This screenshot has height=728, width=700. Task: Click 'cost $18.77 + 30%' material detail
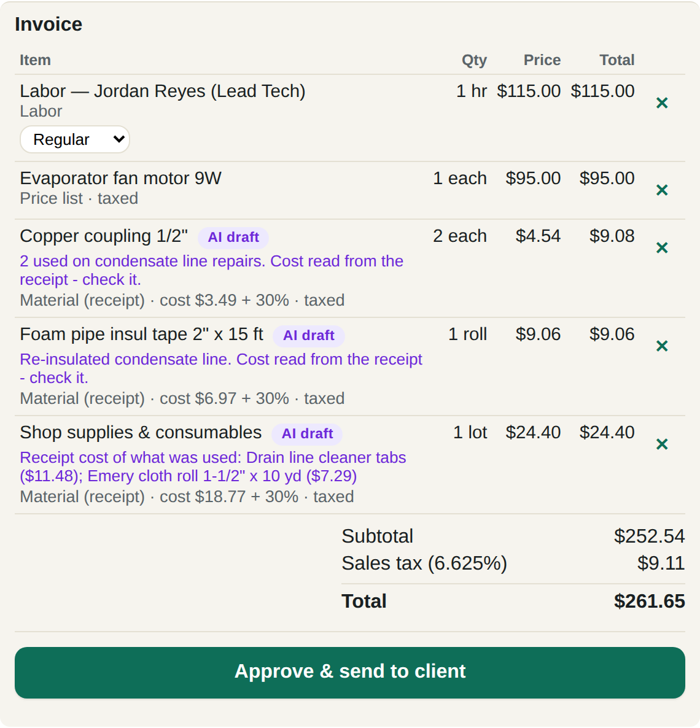tap(229, 497)
